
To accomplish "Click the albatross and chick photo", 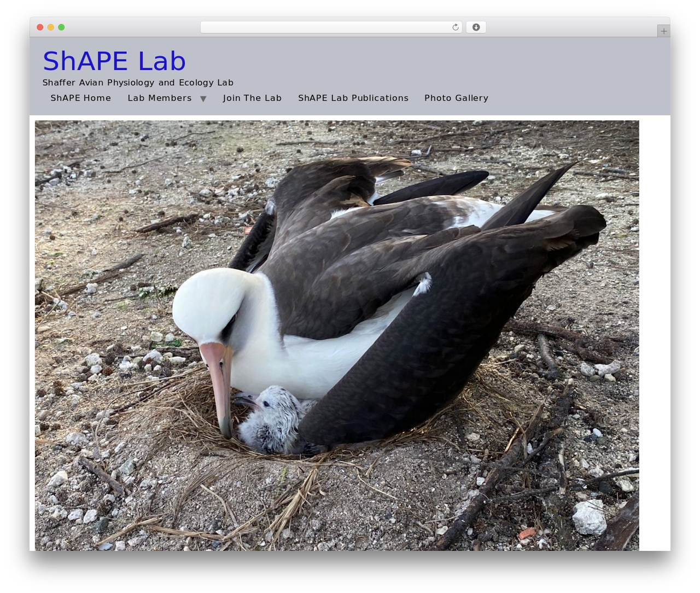I will [x=337, y=335].
